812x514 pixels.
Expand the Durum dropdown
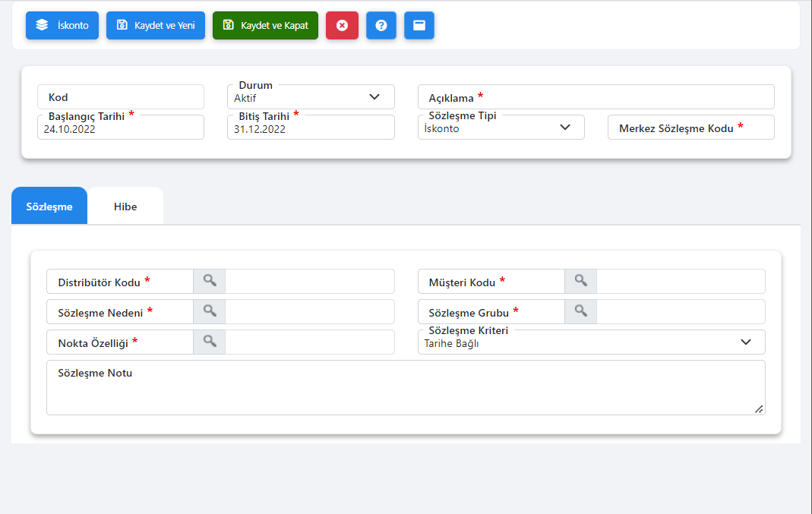(374, 97)
